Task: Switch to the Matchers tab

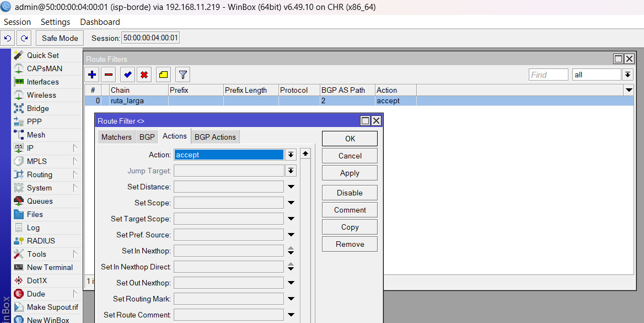Action: (116, 137)
